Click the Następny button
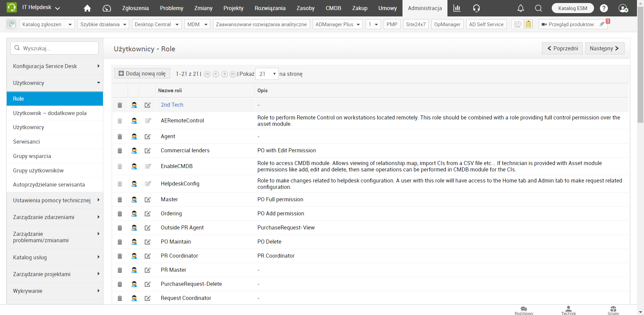 coord(604,49)
